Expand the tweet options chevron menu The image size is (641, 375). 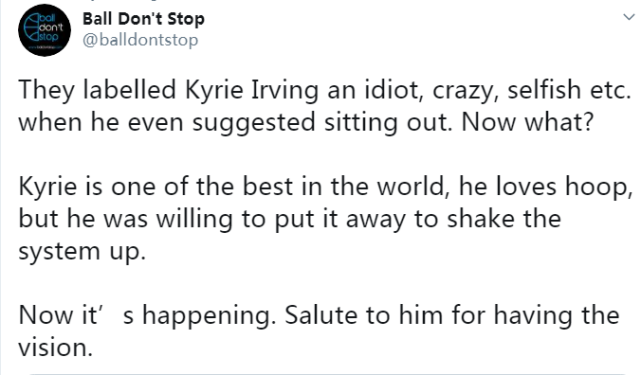(x=629, y=18)
